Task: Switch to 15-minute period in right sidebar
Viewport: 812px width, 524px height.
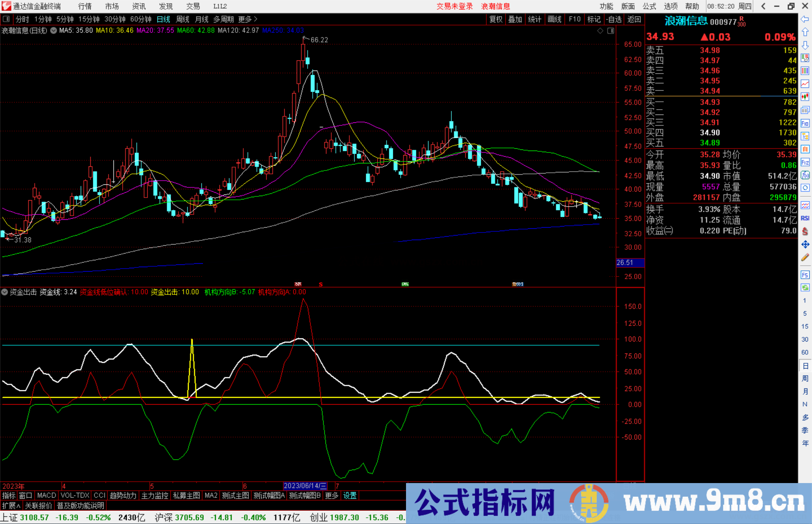Action: point(804,326)
